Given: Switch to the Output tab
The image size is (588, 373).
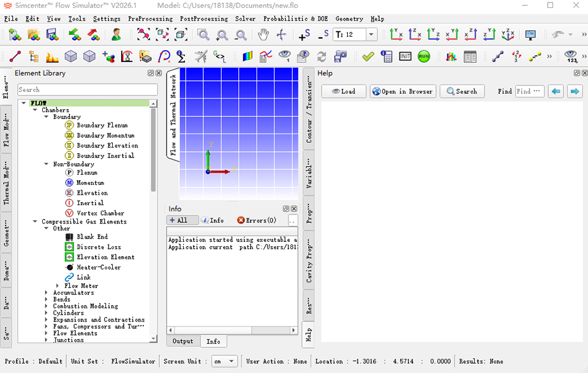Looking at the screenshot, I should tap(183, 342).
